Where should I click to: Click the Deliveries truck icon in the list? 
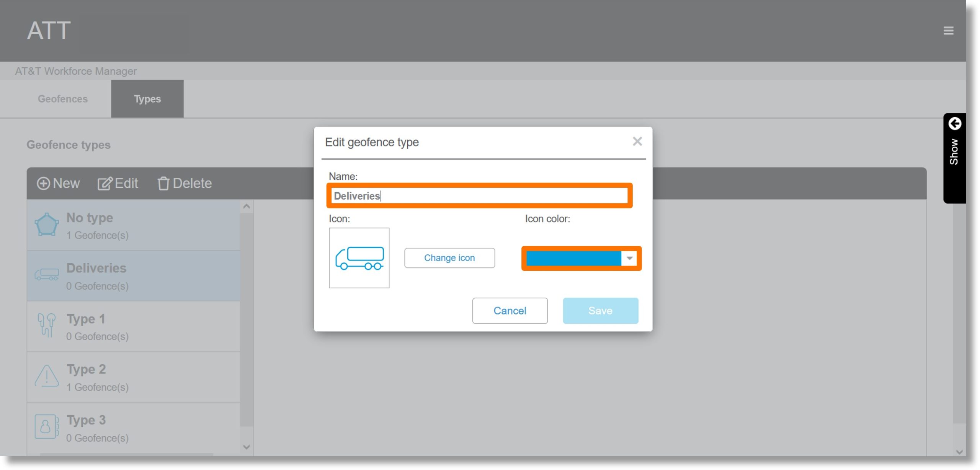coord(47,275)
